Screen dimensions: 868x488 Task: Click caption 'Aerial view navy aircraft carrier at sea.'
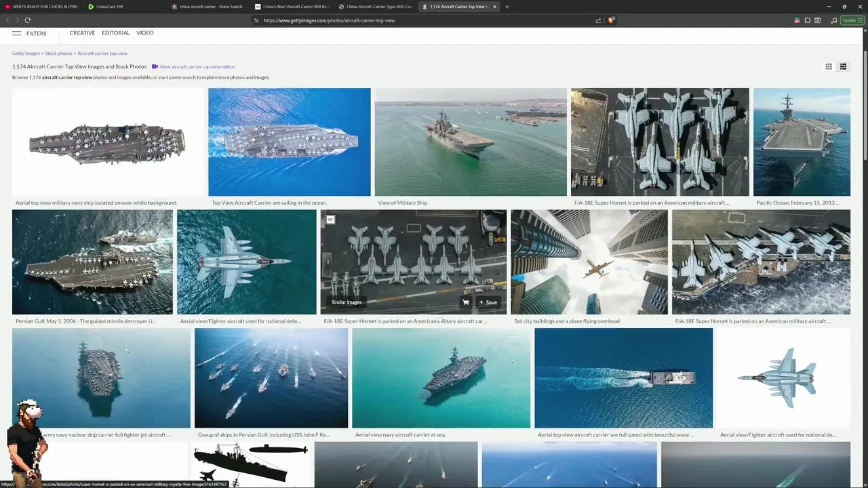400,435
